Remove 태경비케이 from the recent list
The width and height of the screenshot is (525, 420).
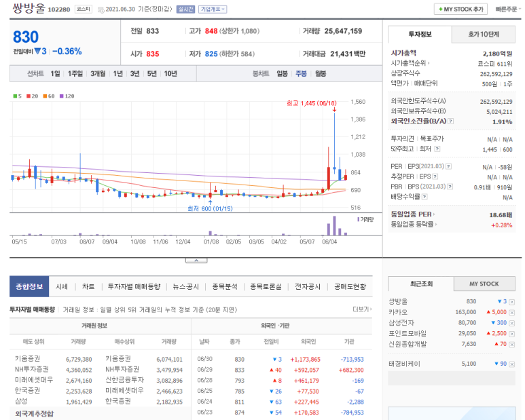click(x=512, y=364)
